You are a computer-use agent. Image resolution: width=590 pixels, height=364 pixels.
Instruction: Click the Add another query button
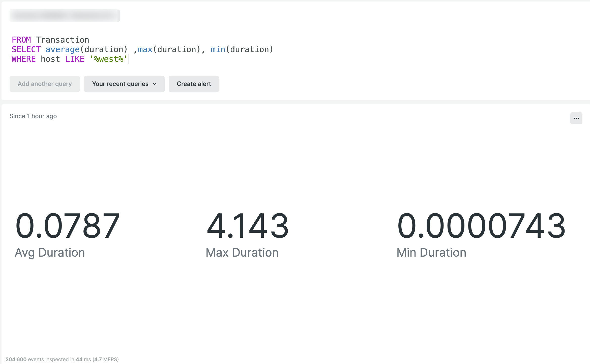pos(45,84)
